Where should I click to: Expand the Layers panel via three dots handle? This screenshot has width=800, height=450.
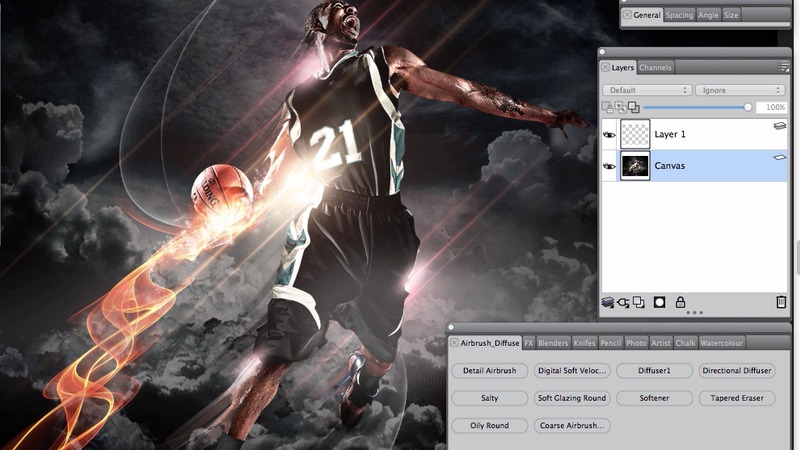pos(694,313)
